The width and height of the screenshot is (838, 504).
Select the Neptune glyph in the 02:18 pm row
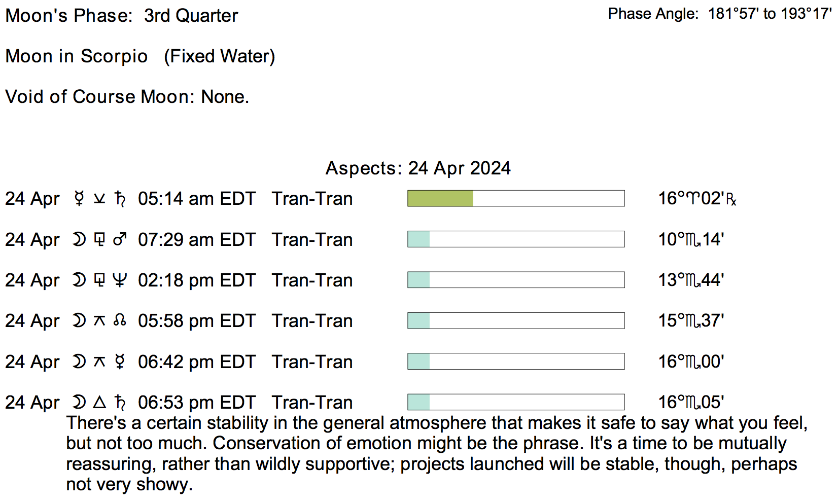pos(120,280)
